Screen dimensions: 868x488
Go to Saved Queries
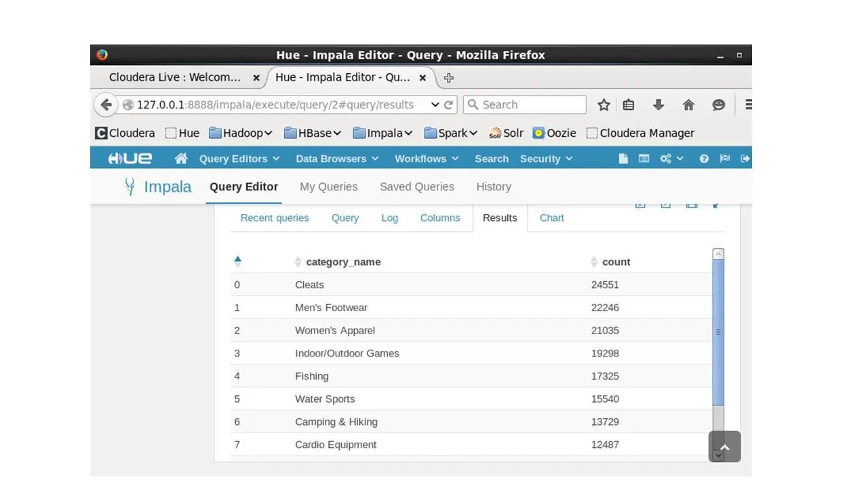pos(417,186)
